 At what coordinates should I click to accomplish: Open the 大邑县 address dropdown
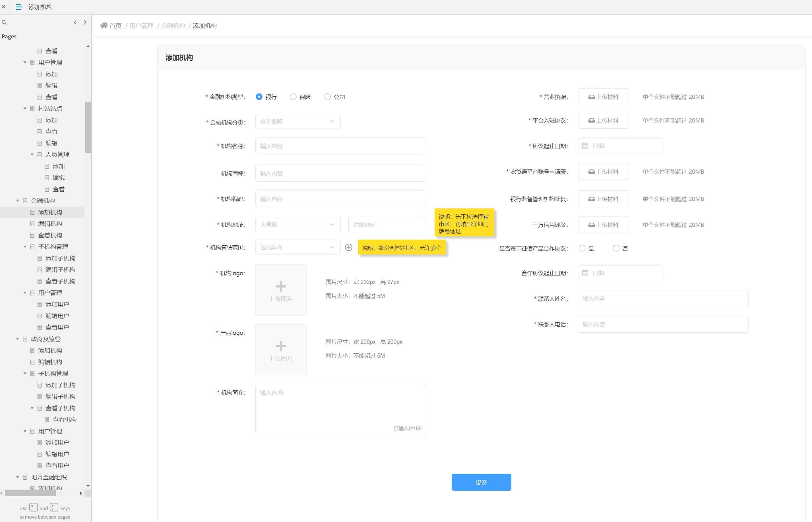(298, 225)
